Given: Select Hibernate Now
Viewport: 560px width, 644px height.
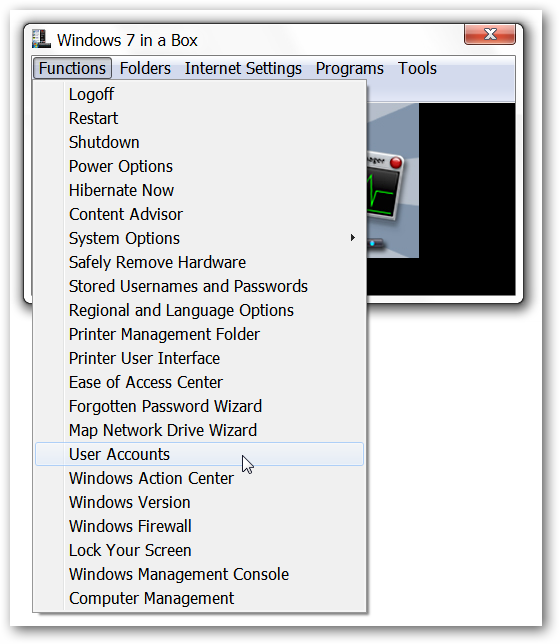Looking at the screenshot, I should (199, 191).
